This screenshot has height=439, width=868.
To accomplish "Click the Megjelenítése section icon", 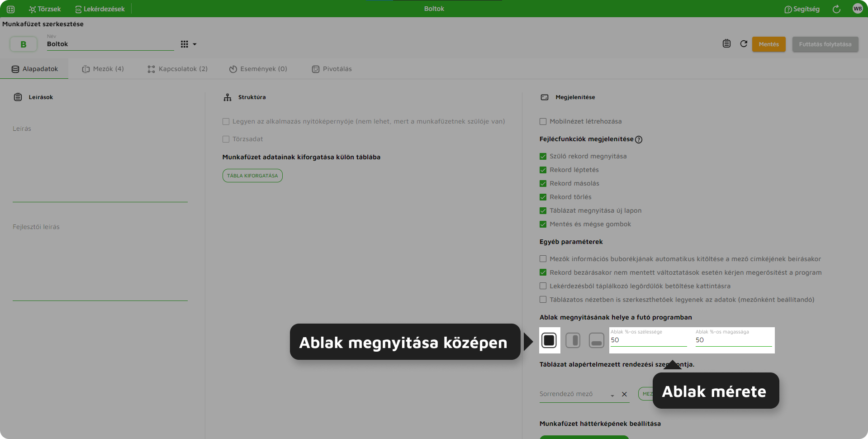I will click(545, 97).
